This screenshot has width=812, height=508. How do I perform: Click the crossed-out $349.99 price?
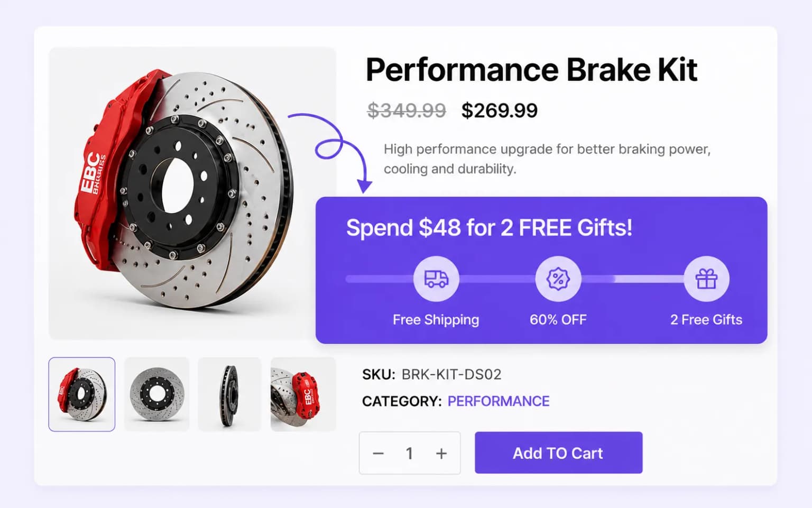pyautogui.click(x=407, y=110)
